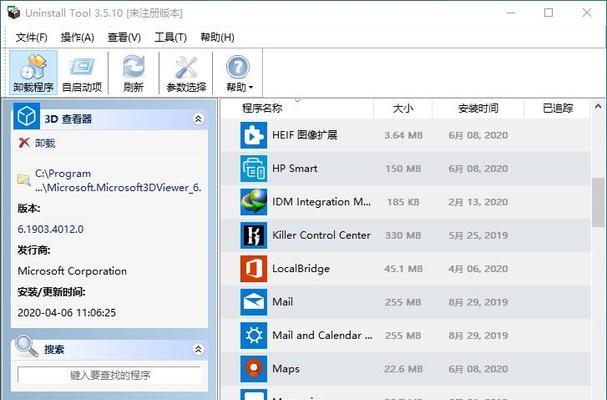607x400 pixels.
Task: Click version number 6.1903.4012.0
Action: [x=50, y=229]
